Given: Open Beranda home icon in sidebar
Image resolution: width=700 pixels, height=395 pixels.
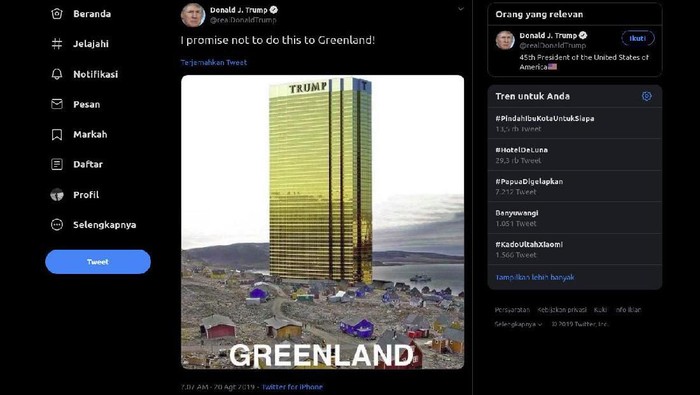Looking at the screenshot, I should [x=57, y=14].
